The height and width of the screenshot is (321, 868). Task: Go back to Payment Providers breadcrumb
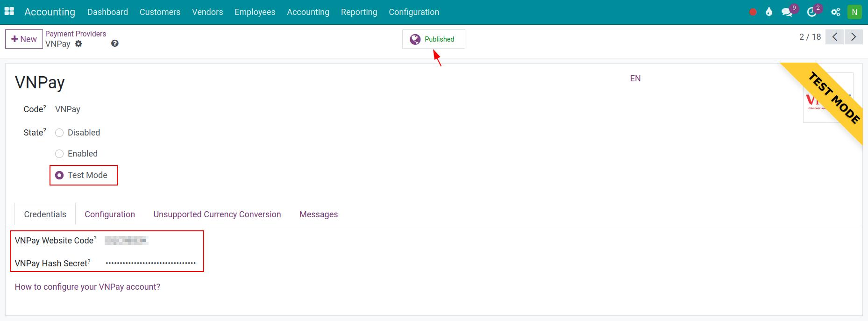(76, 34)
